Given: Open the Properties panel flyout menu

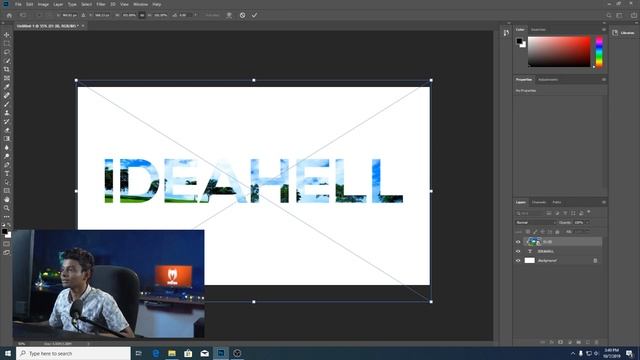Looking at the screenshot, I should pyautogui.click(x=603, y=80).
